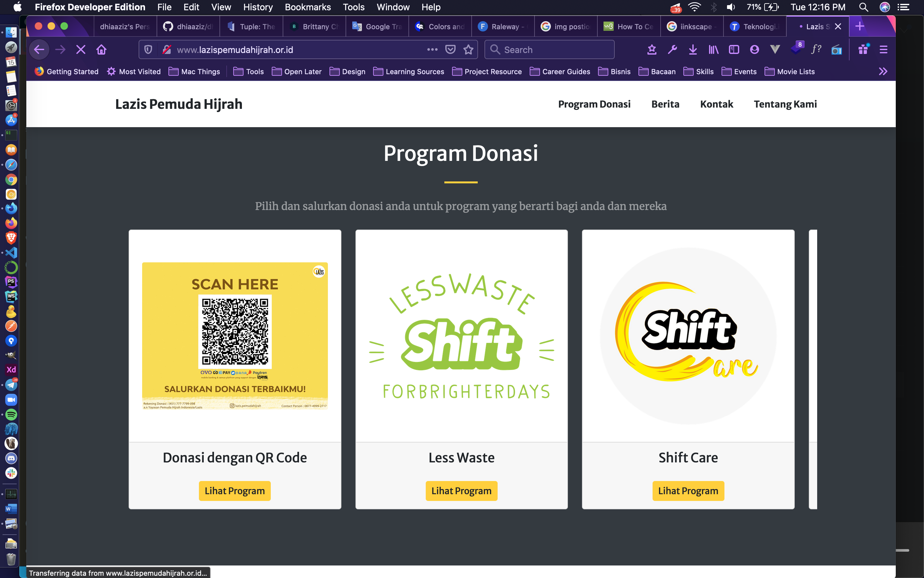Image resolution: width=924 pixels, height=578 pixels.
Task: Click Lihat Program under Less Waste
Action: click(461, 491)
